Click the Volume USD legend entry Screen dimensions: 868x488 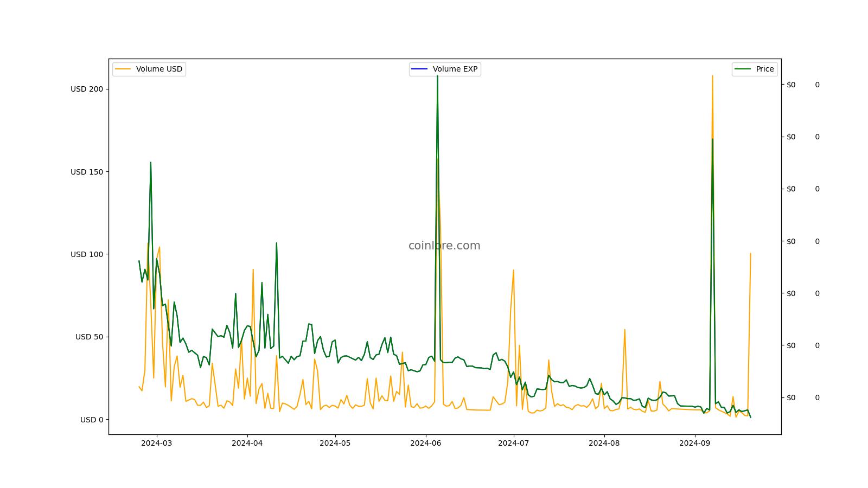pos(149,69)
